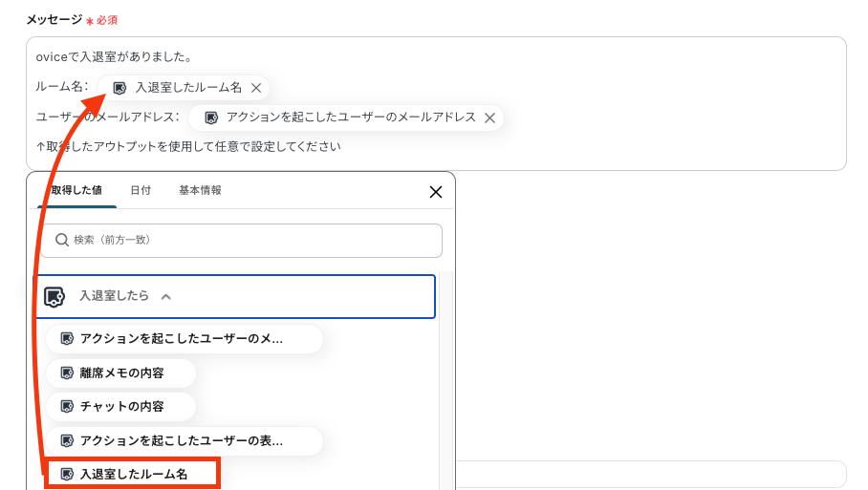Viewport: 868px width, 490px height.
Task: Click the メッセージ field label
Action: [54, 20]
